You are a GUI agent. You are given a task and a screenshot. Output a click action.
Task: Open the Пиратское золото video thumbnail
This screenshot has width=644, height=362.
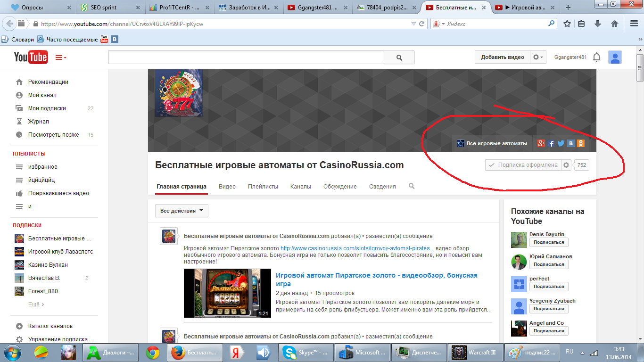pos(227,293)
